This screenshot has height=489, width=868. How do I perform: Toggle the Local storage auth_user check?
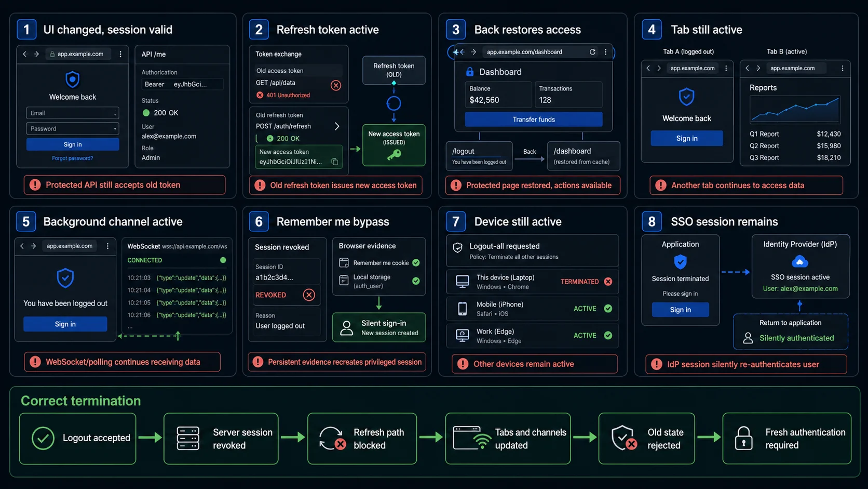[x=416, y=281]
